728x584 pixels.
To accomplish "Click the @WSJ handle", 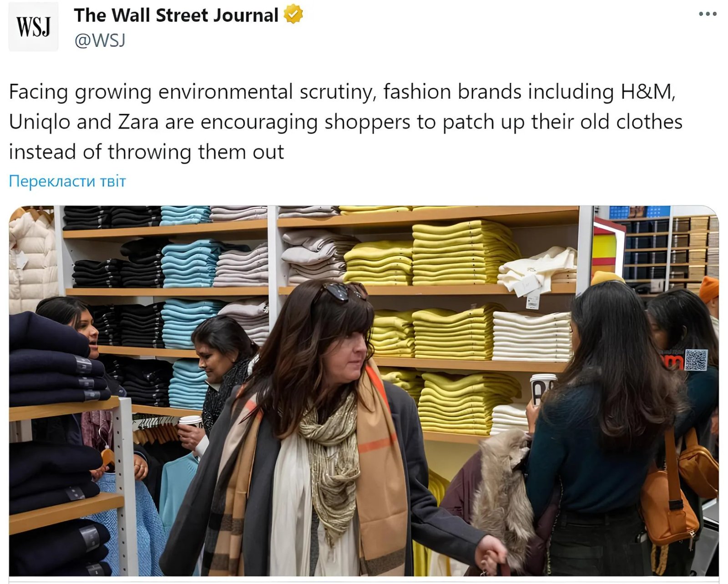I will click(x=100, y=40).
